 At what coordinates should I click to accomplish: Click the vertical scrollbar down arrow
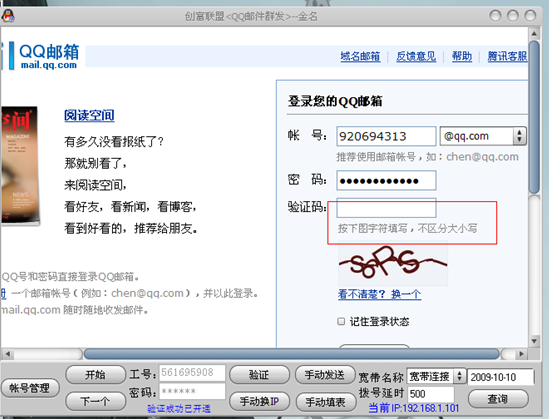point(534,341)
